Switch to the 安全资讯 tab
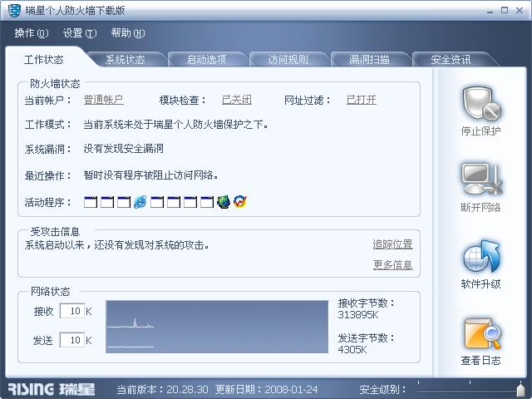 point(451,60)
